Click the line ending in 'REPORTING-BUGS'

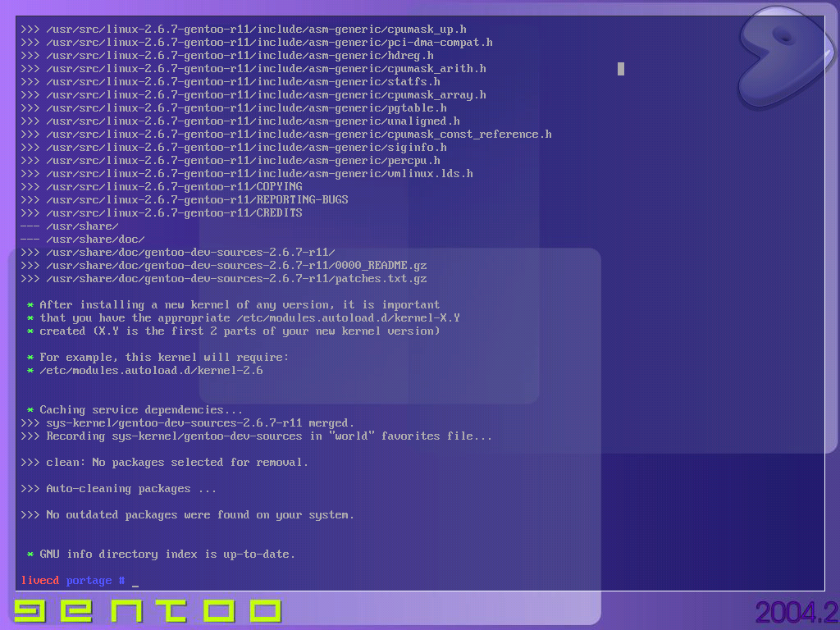click(185, 200)
